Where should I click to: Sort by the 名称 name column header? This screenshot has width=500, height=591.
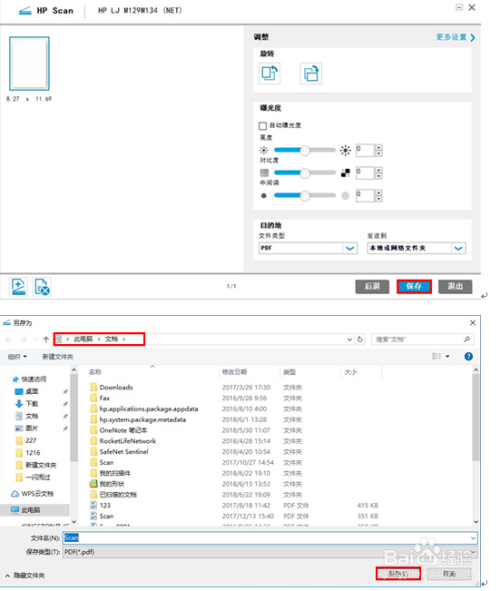pyautogui.click(x=95, y=372)
